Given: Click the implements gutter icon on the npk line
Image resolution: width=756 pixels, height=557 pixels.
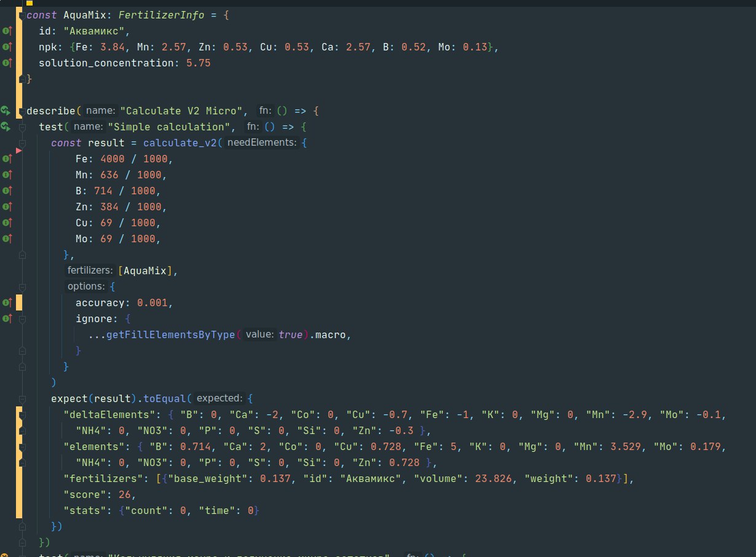Looking at the screenshot, I should [7, 47].
